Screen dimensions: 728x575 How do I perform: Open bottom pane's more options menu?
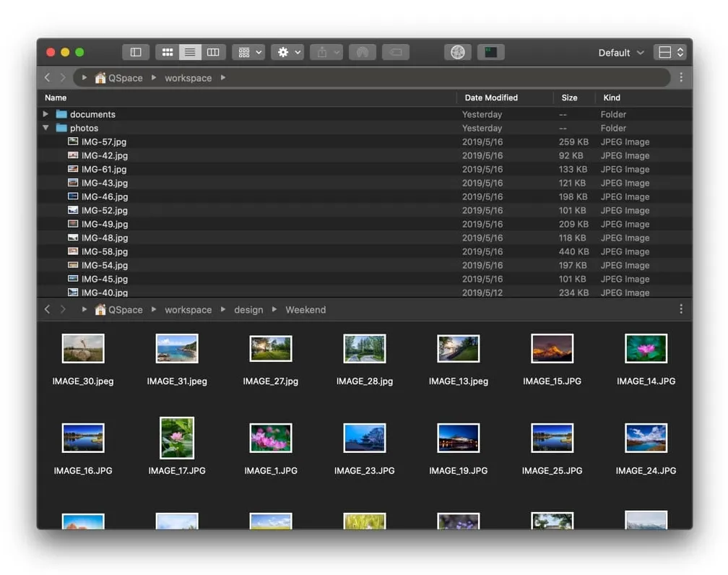(x=681, y=309)
